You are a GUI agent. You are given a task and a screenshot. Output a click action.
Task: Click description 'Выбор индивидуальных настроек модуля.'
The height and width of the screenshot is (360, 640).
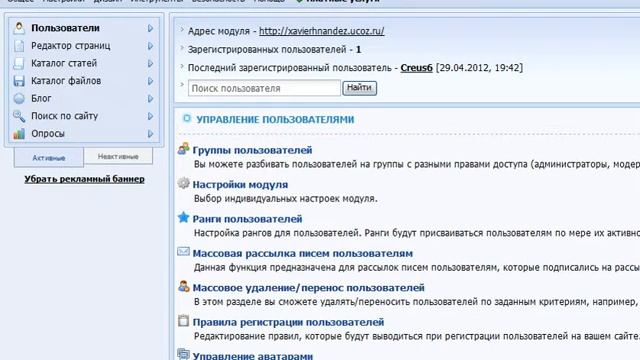click(286, 199)
